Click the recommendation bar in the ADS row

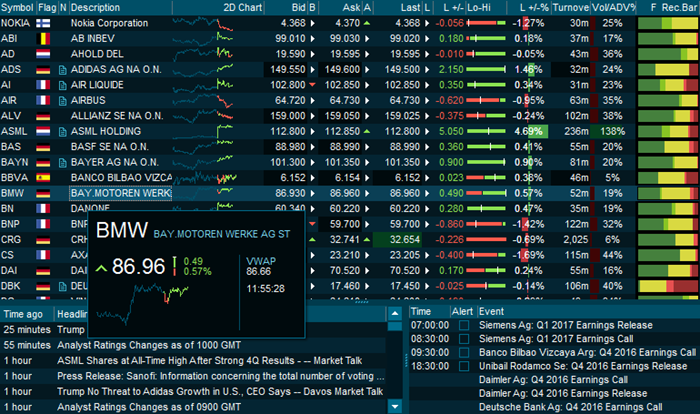tap(668, 70)
